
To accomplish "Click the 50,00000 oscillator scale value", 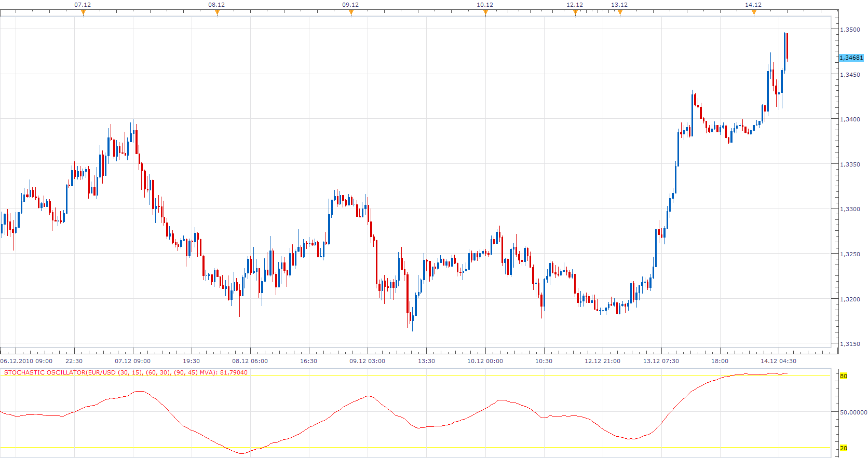I will pyautogui.click(x=853, y=412).
